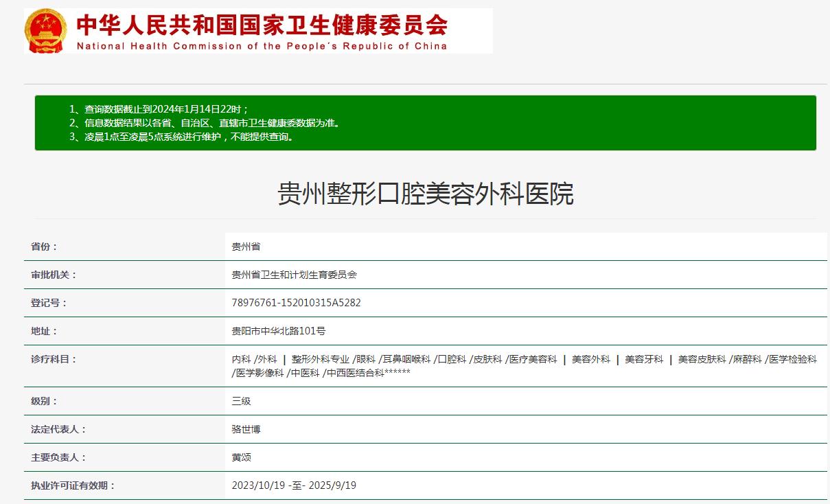Click the 执业许可证有效期 field label
Screen dimensions: 830x504
click(73, 485)
